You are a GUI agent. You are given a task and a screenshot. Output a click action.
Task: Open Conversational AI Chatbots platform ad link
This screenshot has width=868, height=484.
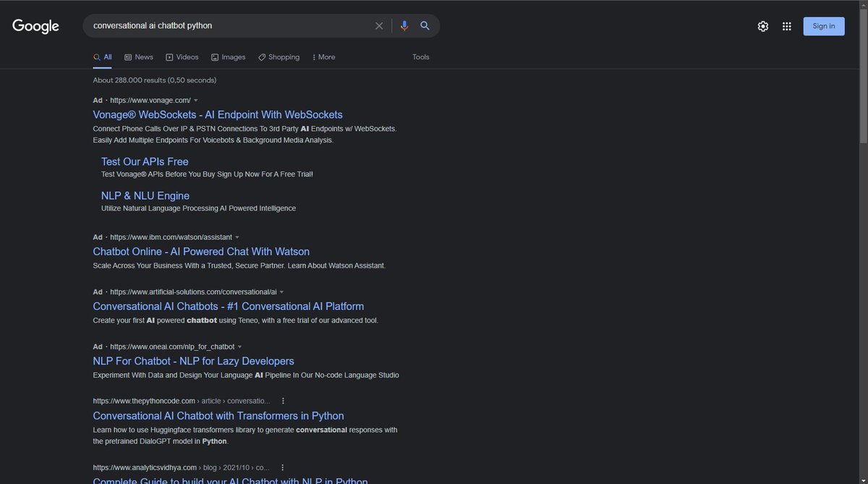click(x=229, y=306)
